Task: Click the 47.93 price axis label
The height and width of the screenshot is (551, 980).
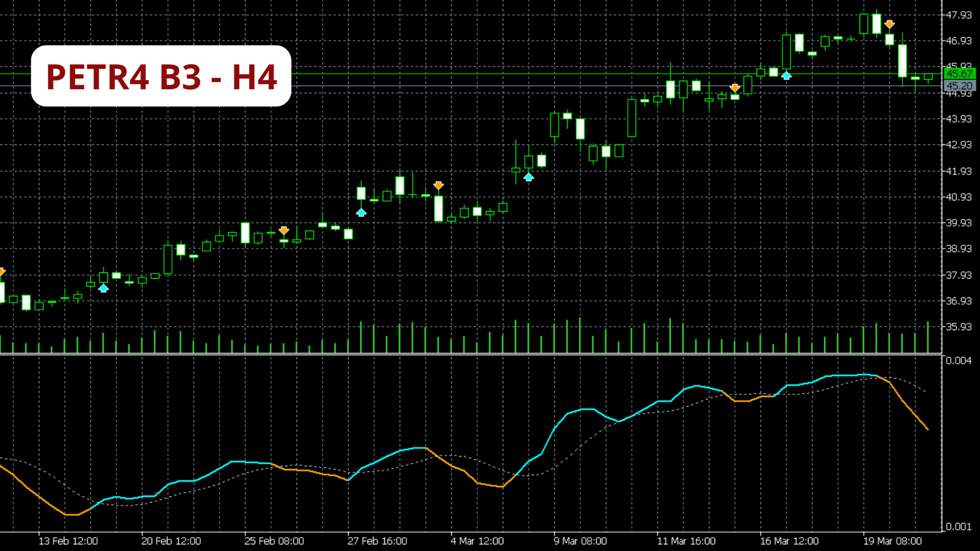Action: pyautogui.click(x=959, y=15)
